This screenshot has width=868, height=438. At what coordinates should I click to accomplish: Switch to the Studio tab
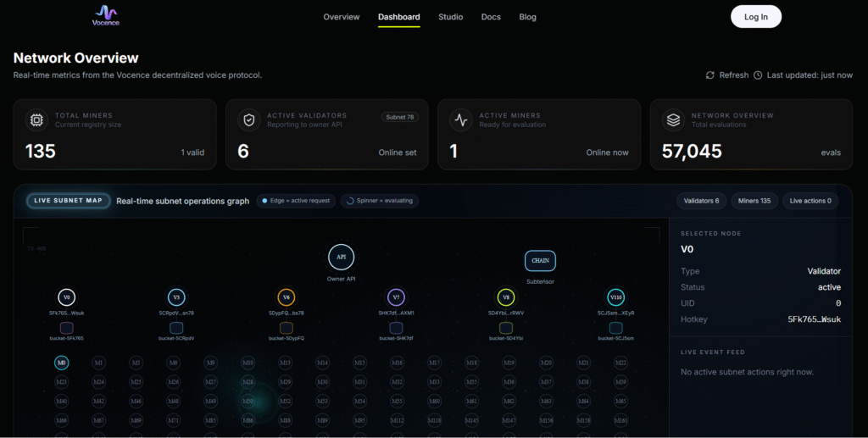tap(451, 17)
